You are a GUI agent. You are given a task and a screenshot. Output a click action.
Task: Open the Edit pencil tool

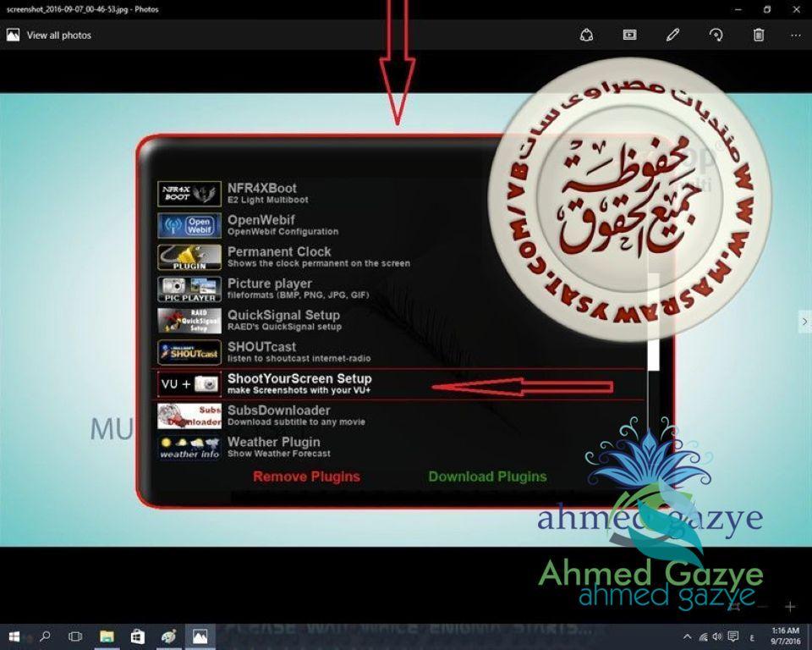(x=672, y=36)
